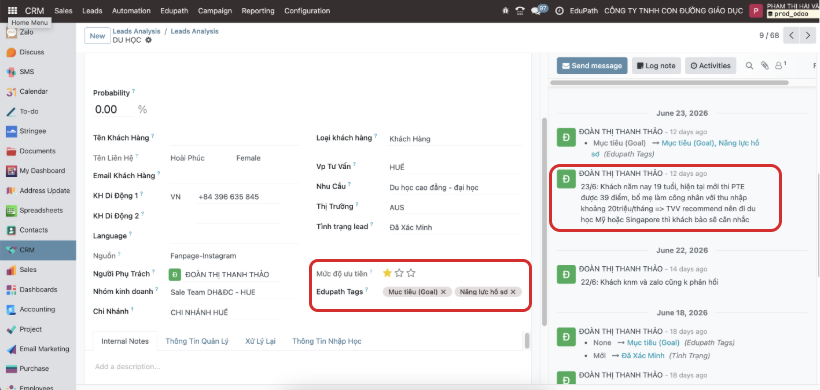Open the Configuration menu
The height and width of the screenshot is (390, 820).
(307, 10)
